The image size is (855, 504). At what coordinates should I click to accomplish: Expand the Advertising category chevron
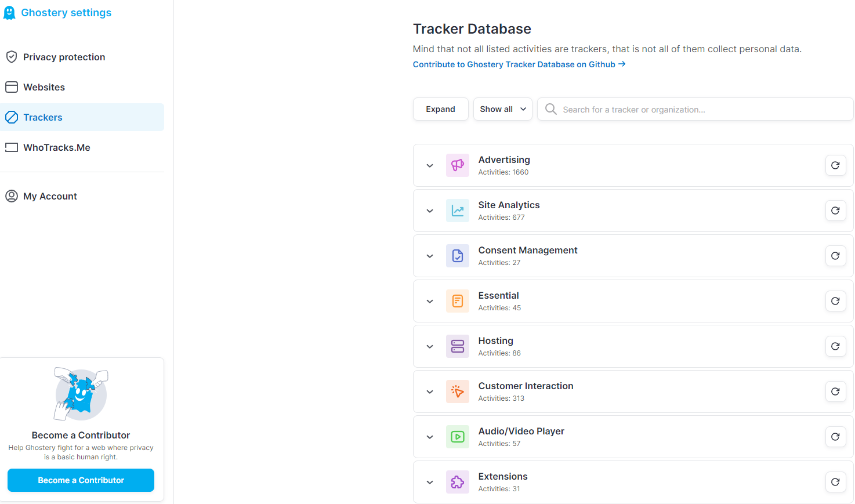[x=430, y=166]
